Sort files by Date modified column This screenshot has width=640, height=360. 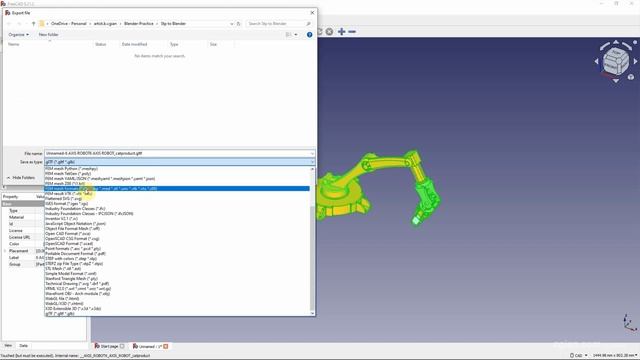[135, 44]
